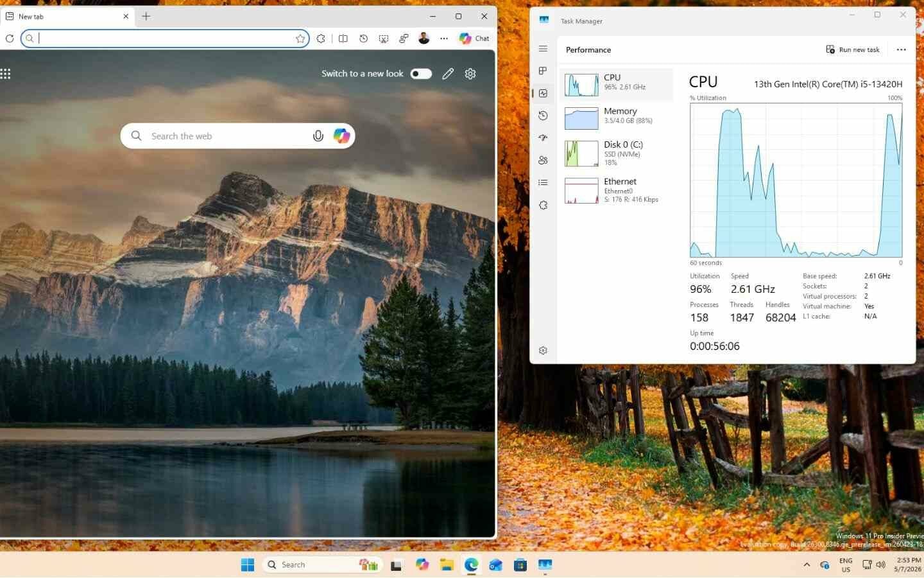
Task: Click the Copilot icon in the web search box
Action: tap(341, 136)
